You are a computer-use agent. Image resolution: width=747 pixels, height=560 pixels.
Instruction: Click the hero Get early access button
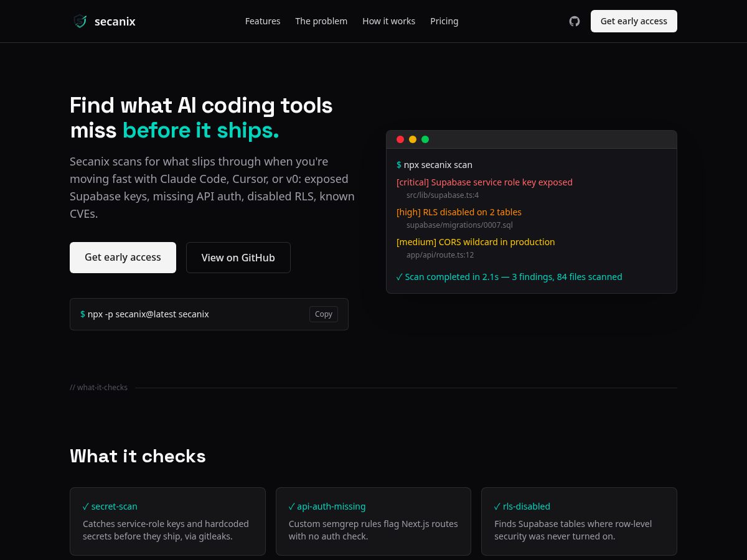point(123,258)
